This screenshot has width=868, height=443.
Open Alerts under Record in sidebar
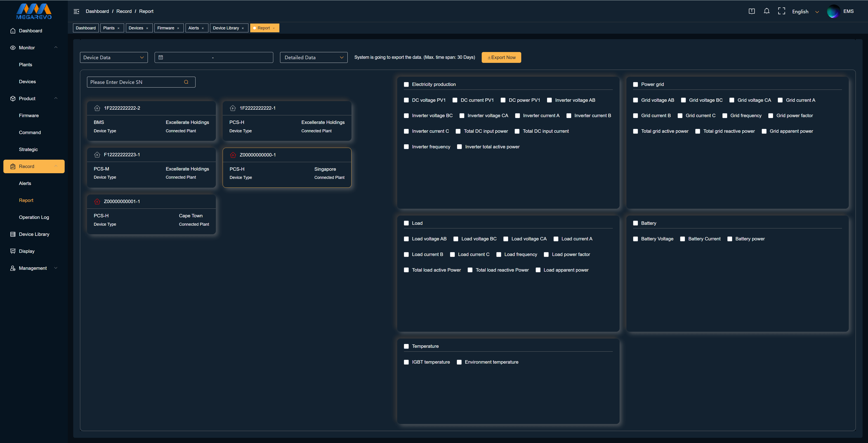(x=25, y=183)
